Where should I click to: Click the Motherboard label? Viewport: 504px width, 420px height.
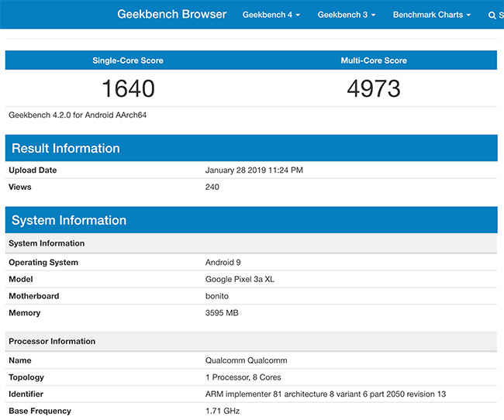(34, 296)
